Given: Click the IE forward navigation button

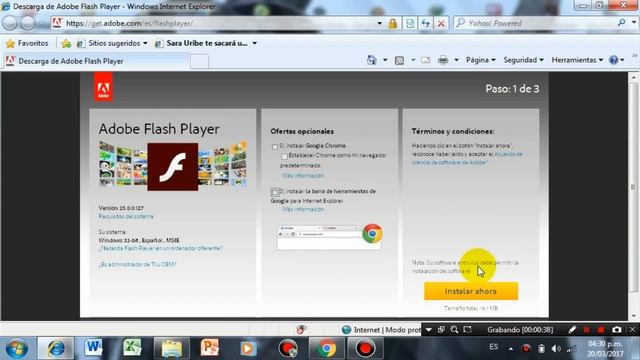Looking at the screenshot, I should coord(28,23).
